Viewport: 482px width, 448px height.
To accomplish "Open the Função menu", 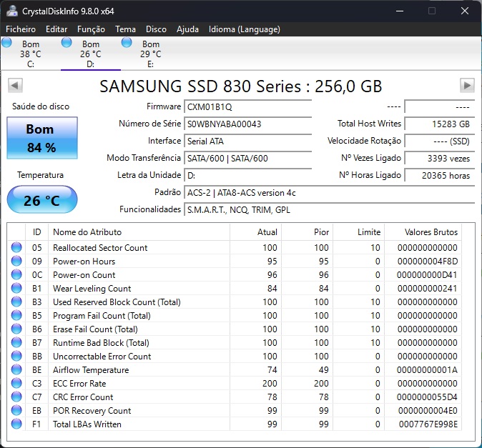I will click(91, 29).
